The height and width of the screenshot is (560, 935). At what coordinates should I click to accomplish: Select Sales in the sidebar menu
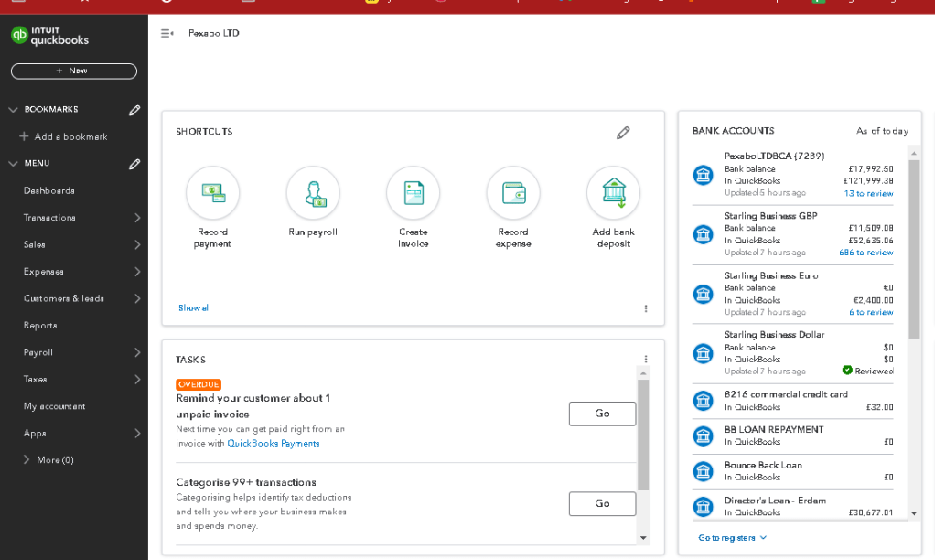pyautogui.click(x=34, y=244)
